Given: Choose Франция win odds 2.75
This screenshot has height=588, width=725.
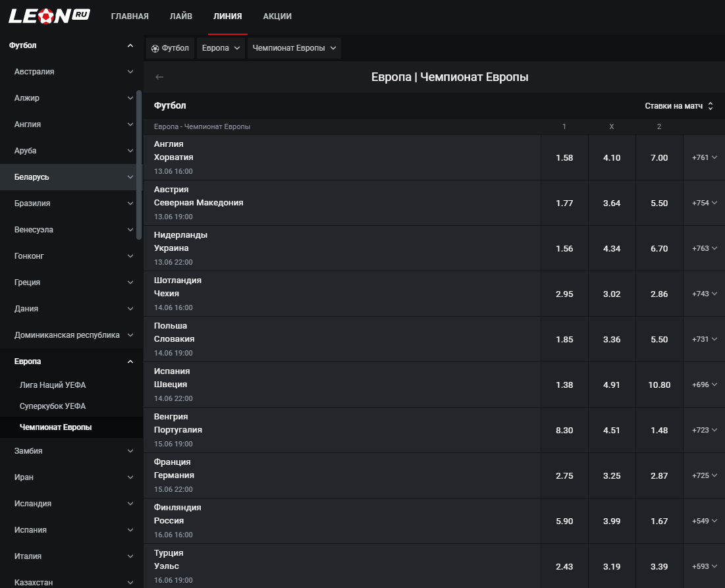Looking at the screenshot, I should point(564,475).
